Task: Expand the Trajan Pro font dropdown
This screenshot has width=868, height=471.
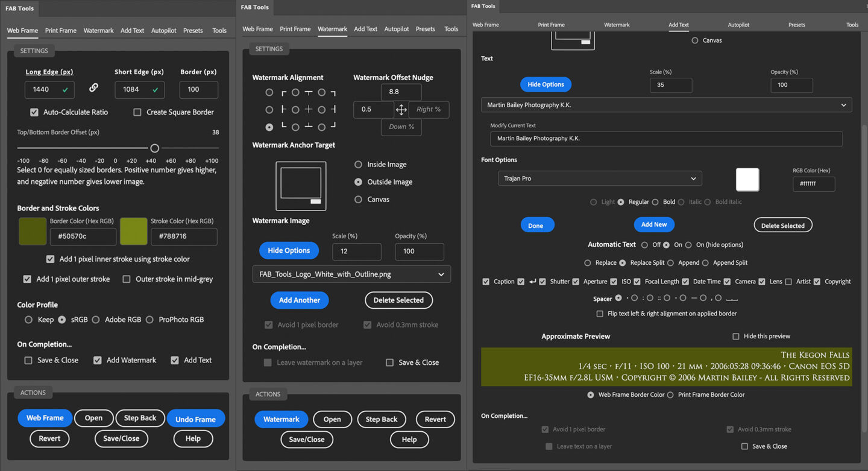Action: pyautogui.click(x=600, y=179)
